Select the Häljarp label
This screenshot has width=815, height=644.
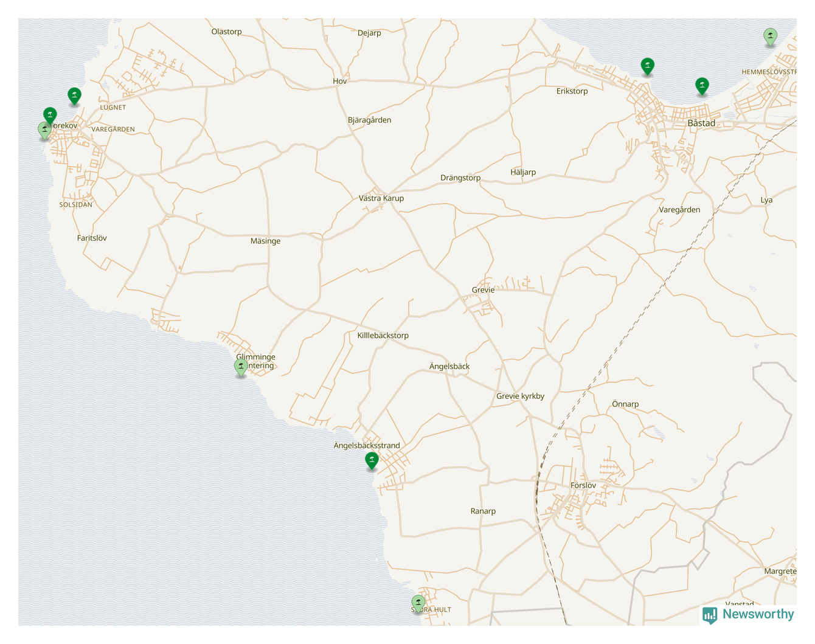tap(524, 173)
